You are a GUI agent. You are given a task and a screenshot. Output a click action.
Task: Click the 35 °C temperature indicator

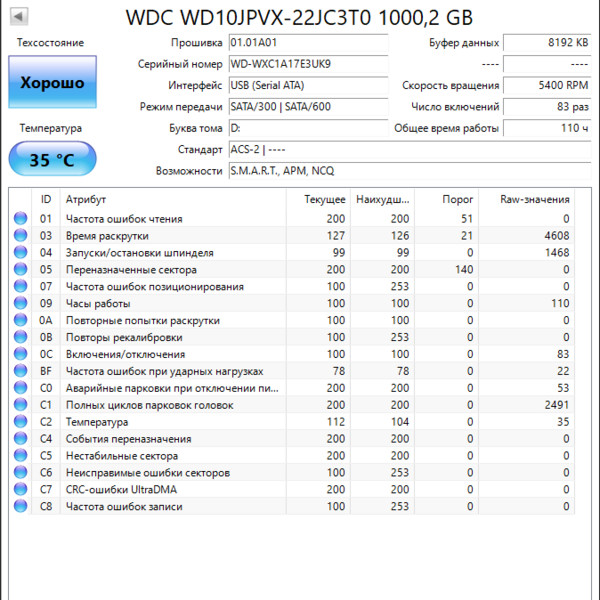click(52, 159)
